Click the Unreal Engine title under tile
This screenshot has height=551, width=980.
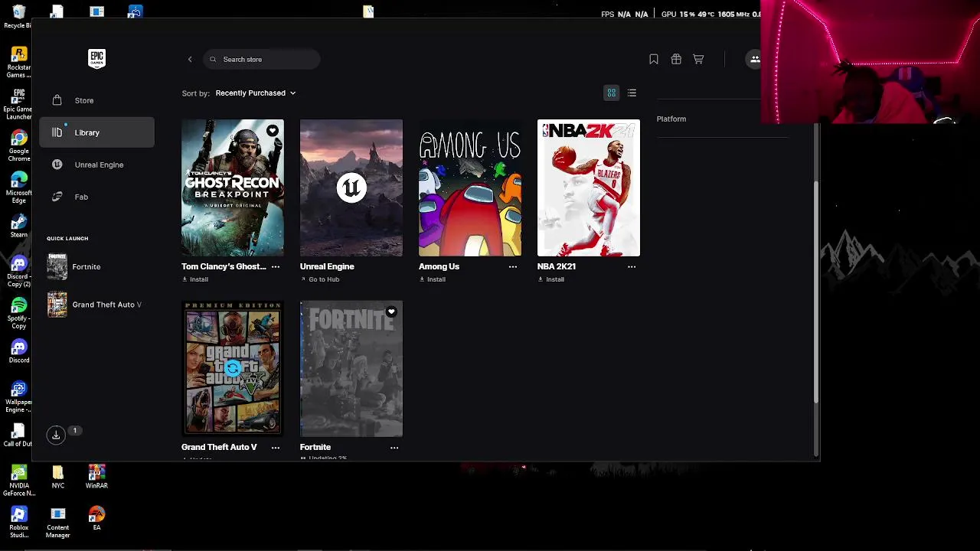tap(327, 266)
